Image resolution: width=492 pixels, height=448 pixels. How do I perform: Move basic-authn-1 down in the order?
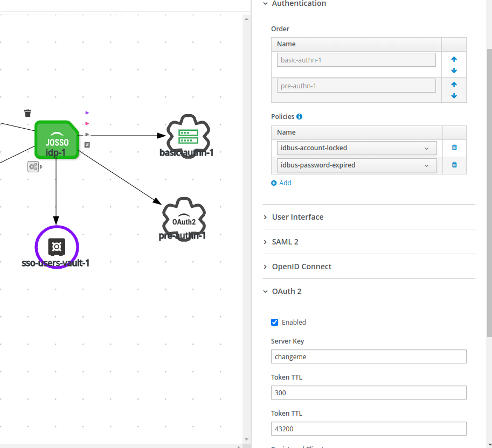454,71
